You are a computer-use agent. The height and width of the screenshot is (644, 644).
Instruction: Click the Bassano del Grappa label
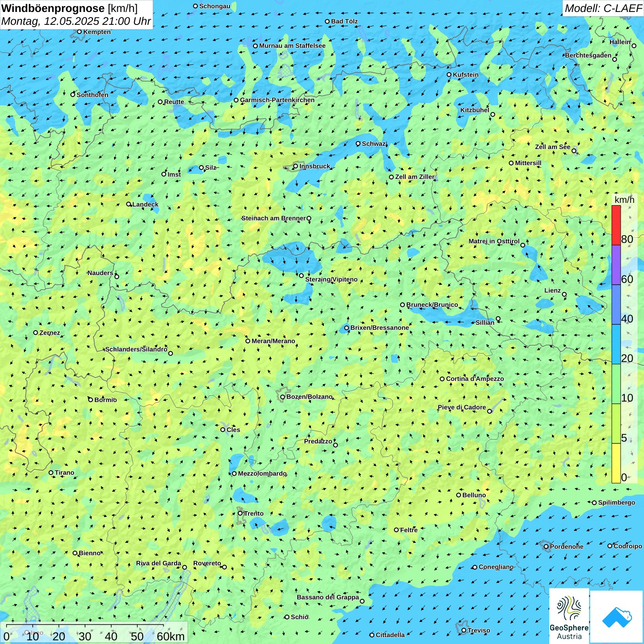[328, 597]
